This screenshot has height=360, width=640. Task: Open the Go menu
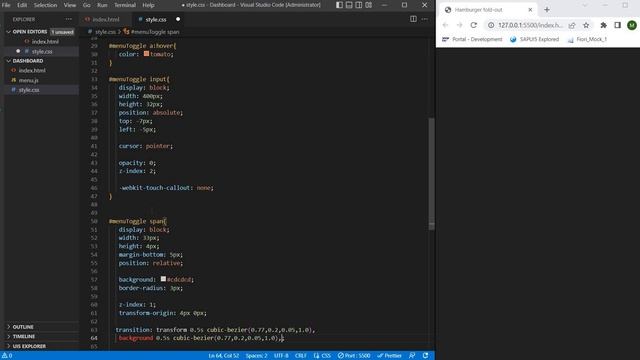pos(87,5)
